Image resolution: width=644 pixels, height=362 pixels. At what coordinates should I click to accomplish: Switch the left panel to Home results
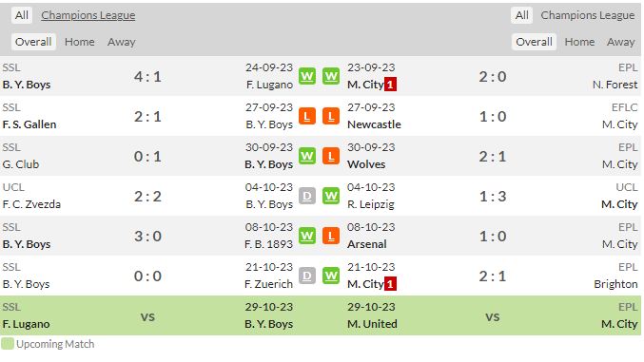79,42
